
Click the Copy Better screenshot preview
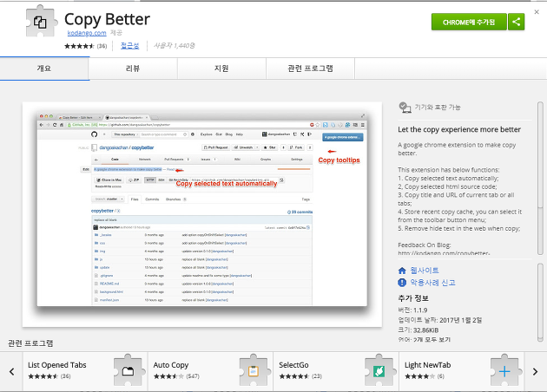click(202, 214)
